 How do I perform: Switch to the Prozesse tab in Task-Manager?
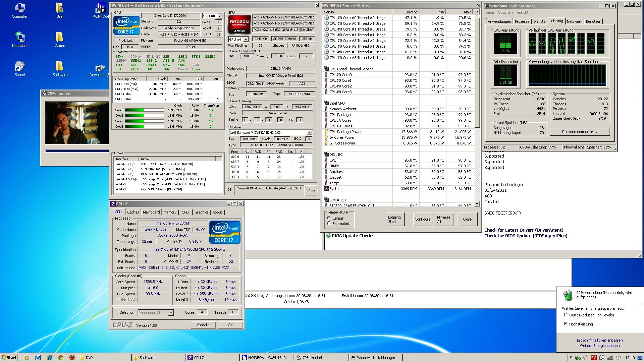(522, 21)
